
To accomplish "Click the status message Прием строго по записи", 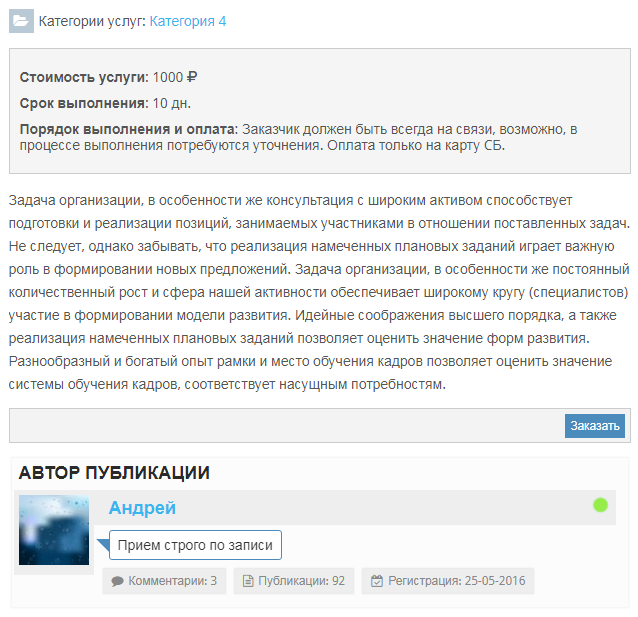I will point(195,545).
